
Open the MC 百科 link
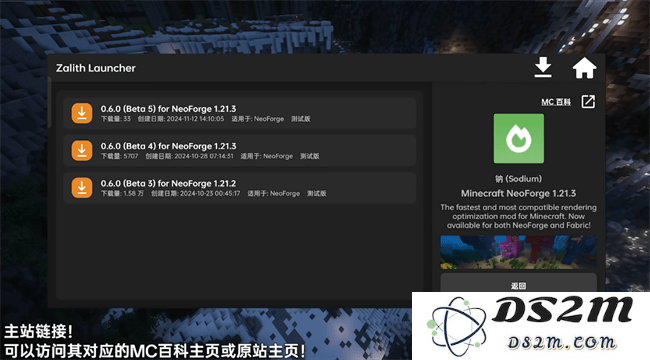[556, 102]
